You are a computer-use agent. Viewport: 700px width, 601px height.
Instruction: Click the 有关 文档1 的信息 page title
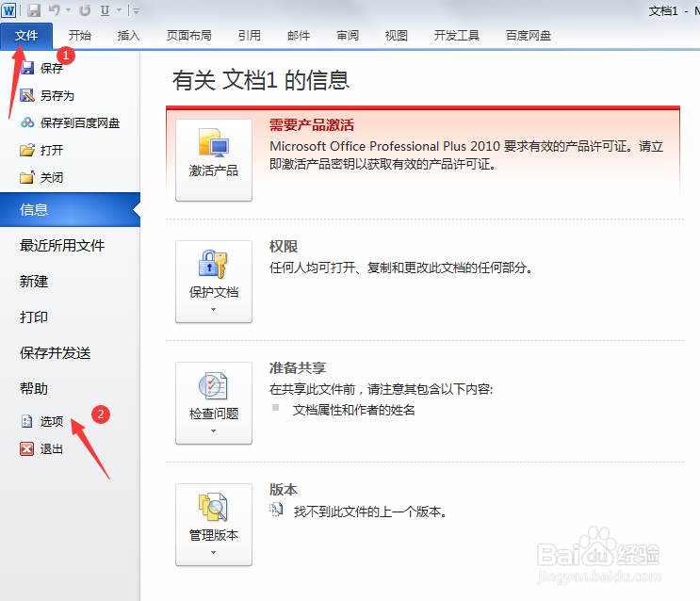pos(261,80)
